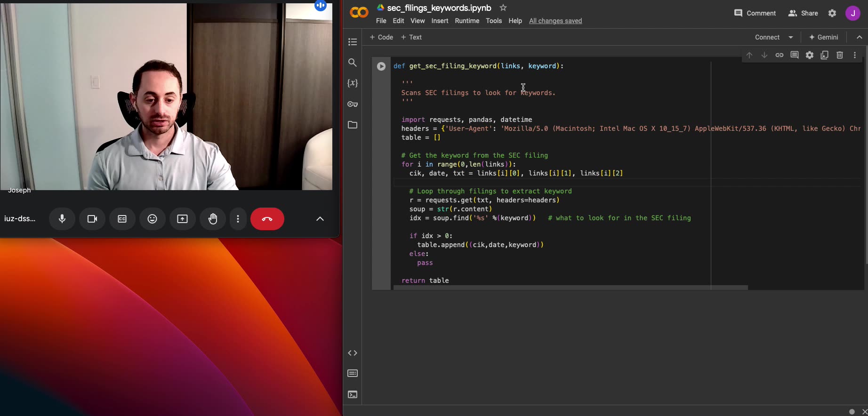Open Colab notebook settings gear
This screenshot has width=868, height=416.
pos(832,13)
